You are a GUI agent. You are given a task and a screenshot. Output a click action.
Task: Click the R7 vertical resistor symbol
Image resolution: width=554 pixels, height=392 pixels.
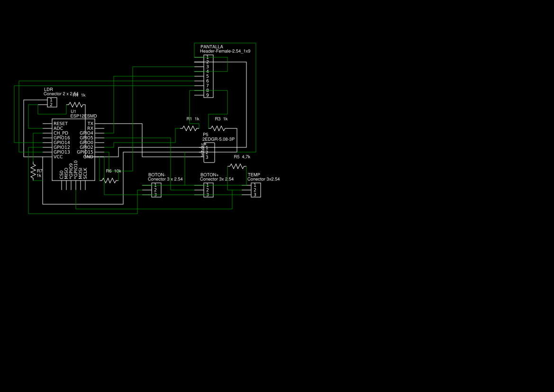click(33, 171)
